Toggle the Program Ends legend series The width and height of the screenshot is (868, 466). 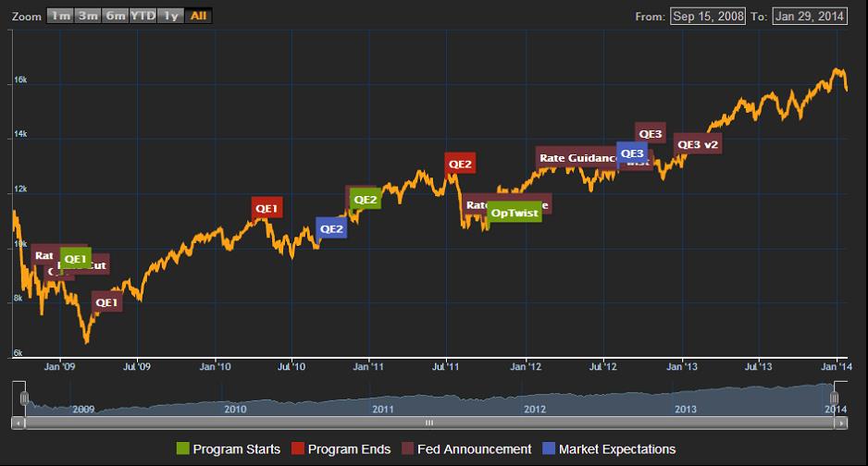pyautogui.click(x=341, y=448)
